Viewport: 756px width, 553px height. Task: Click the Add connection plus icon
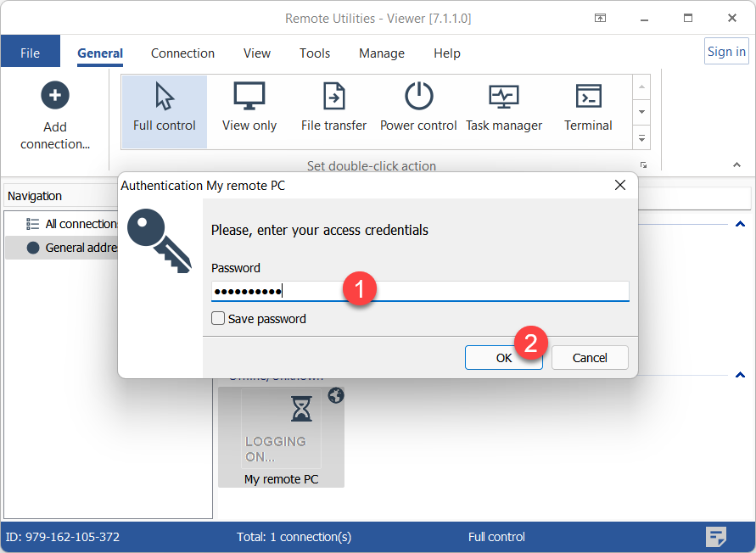(55, 95)
